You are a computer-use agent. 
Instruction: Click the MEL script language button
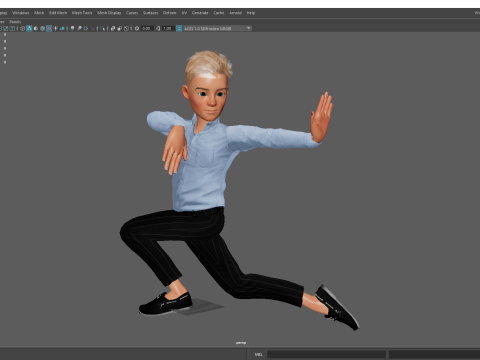(258, 354)
